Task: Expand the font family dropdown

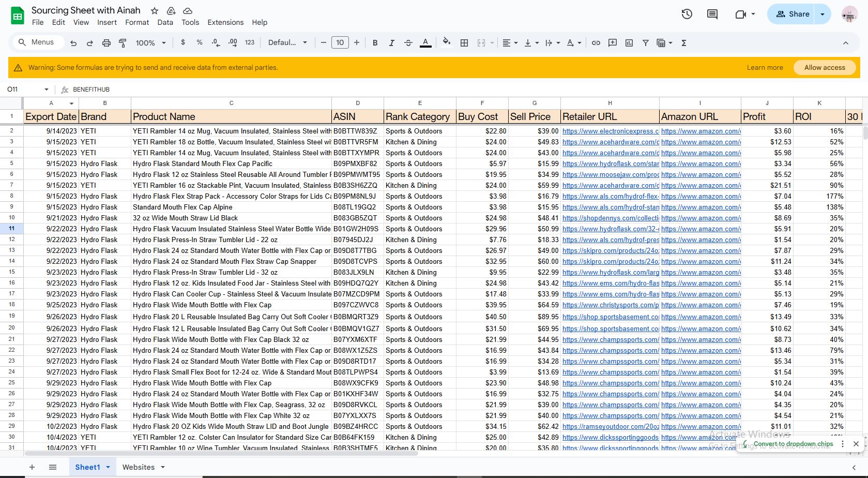Action: 287,43
